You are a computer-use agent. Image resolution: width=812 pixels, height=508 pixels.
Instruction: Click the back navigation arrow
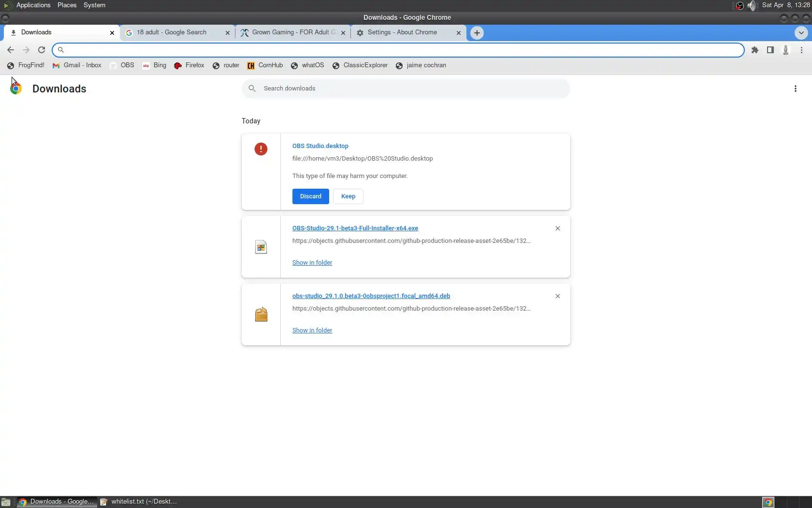coord(11,50)
